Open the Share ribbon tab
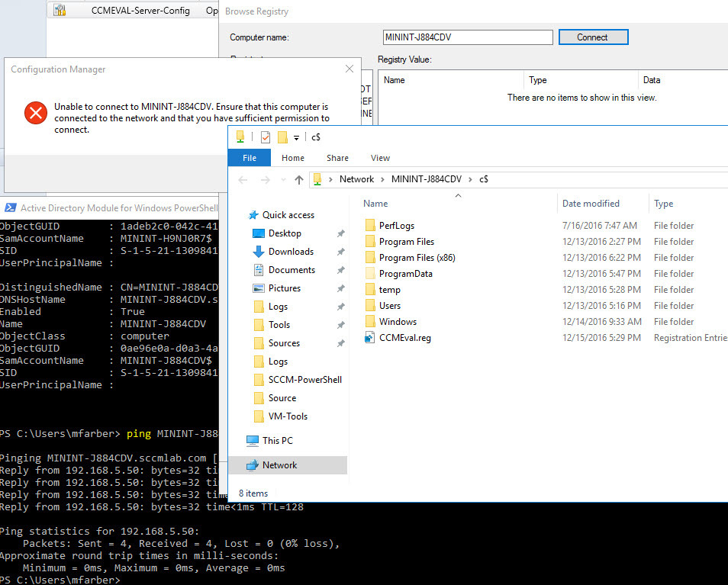 coord(337,158)
